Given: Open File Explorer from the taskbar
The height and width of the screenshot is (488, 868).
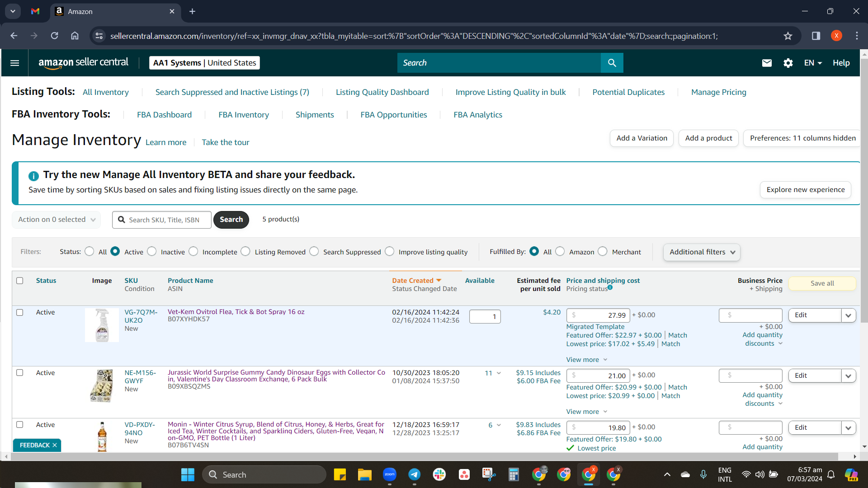Looking at the screenshot, I should [364, 474].
